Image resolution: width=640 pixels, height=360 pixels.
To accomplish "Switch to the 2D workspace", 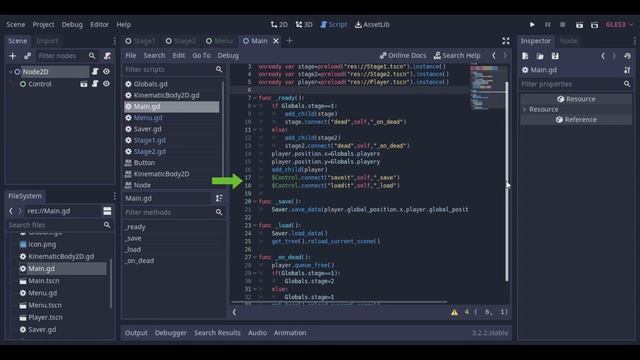I will pos(279,24).
